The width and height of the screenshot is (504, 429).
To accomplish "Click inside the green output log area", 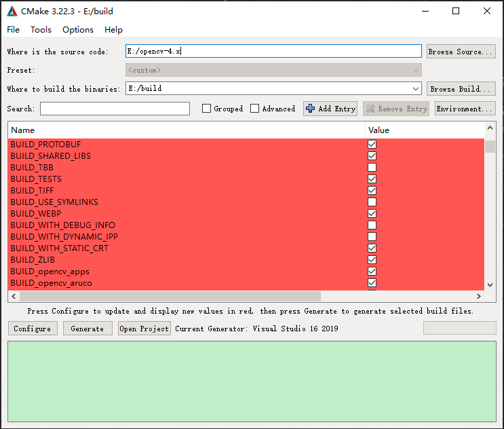I will point(252,381).
